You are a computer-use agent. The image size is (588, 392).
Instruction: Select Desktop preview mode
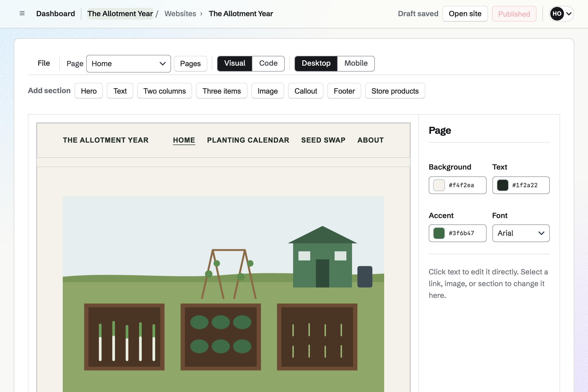coord(316,63)
